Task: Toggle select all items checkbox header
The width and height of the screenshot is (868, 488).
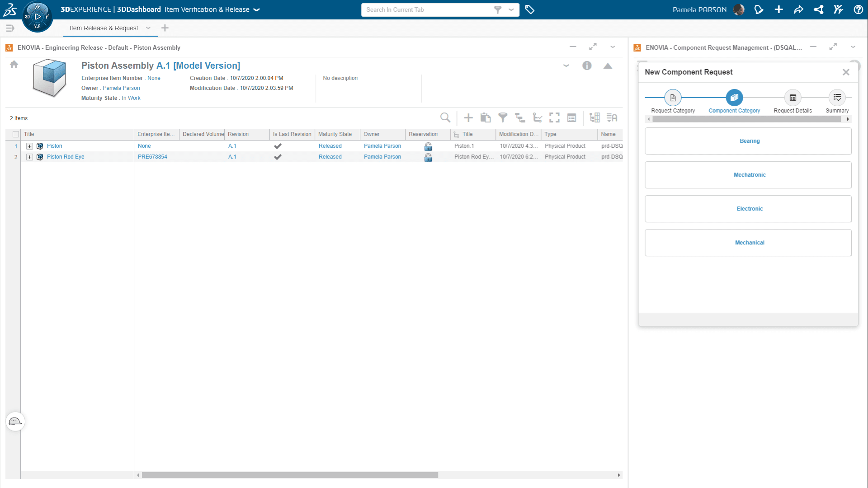Action: (x=15, y=133)
